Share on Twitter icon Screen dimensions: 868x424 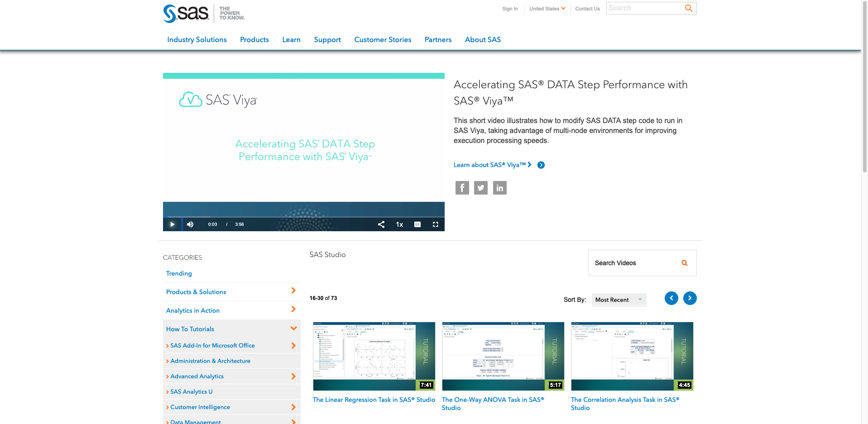(x=481, y=188)
